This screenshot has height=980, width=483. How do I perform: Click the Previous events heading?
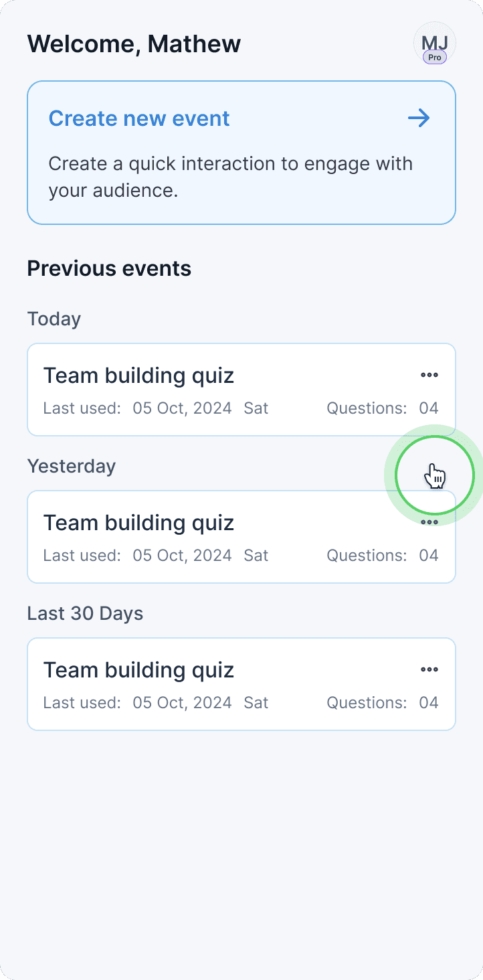point(109,268)
